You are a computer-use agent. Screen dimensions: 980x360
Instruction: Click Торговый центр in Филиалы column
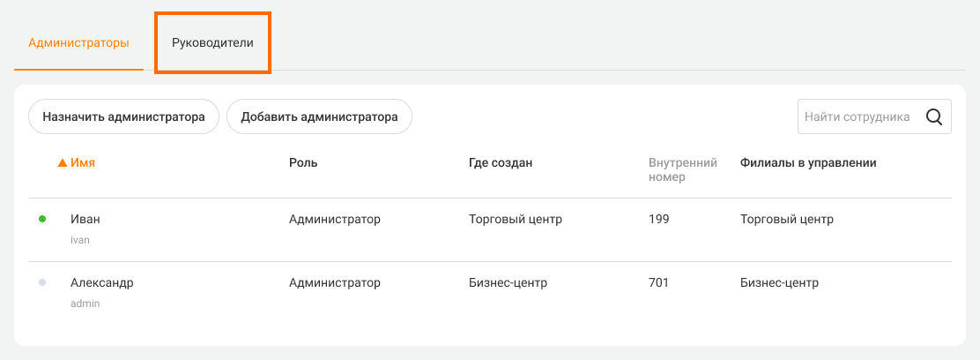point(787,220)
